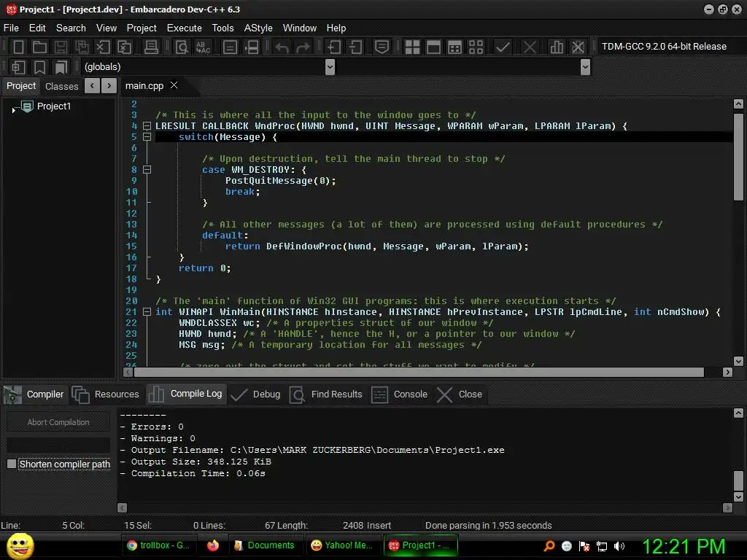
Task: Click the Open file folder icon
Action: [39, 47]
